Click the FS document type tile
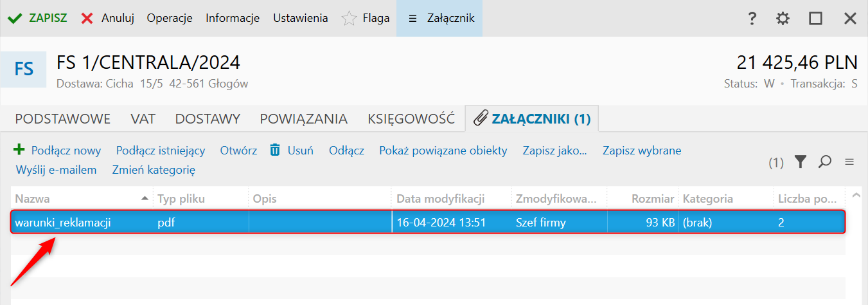 point(23,69)
